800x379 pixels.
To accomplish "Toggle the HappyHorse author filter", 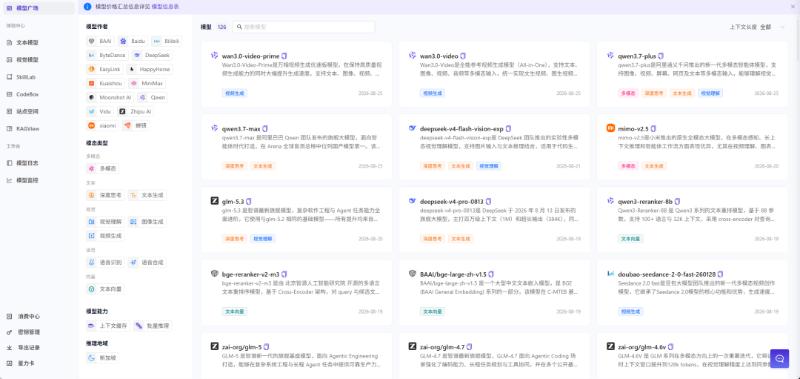I will pos(148,69).
